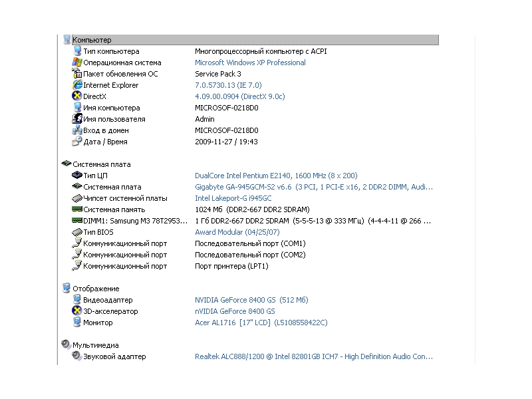
Task: Select the Системная плата section header label
Action: (102, 164)
